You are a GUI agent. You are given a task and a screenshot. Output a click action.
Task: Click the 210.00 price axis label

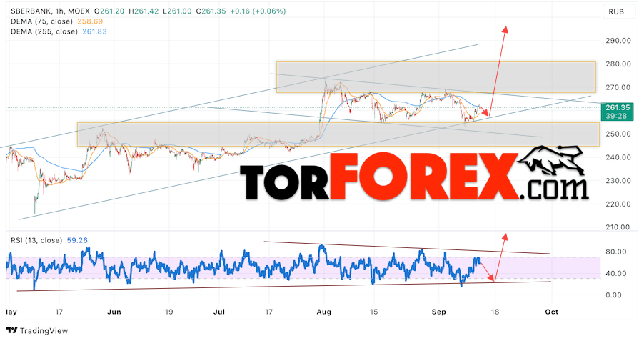(x=618, y=227)
